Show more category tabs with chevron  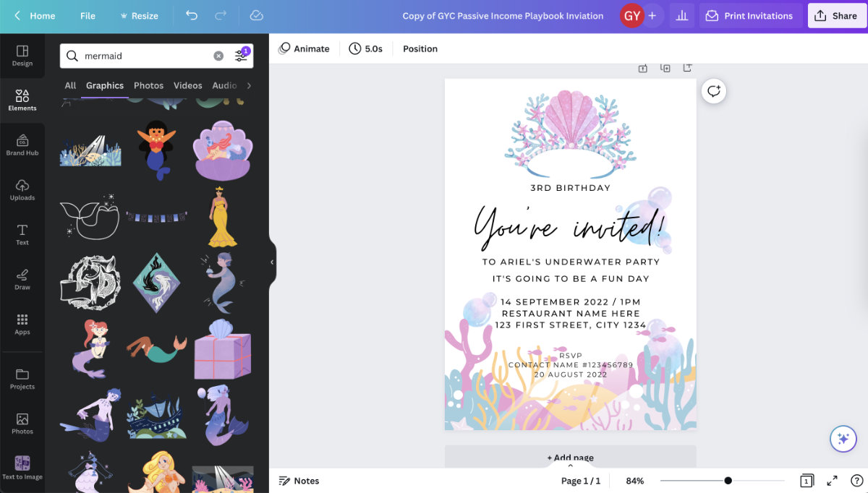point(249,85)
